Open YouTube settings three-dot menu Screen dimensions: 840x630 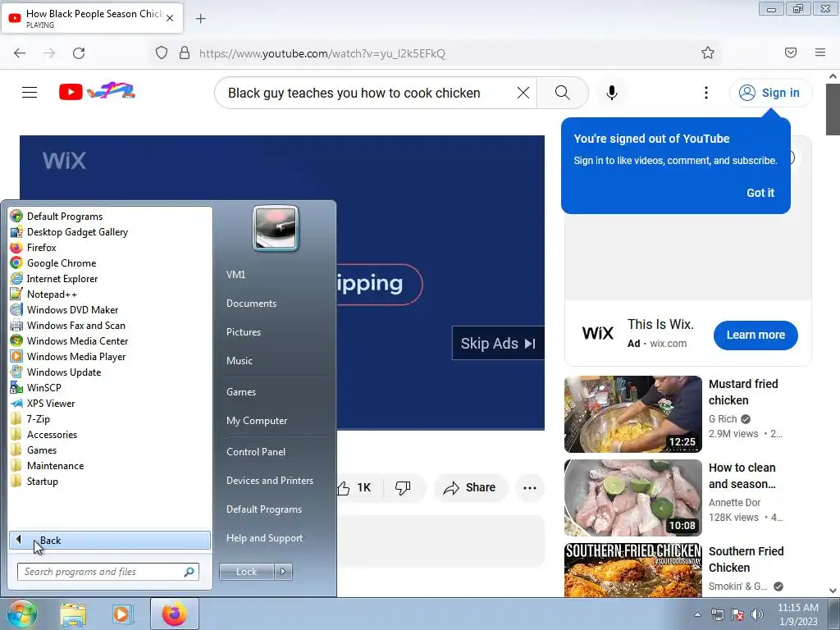(x=706, y=93)
